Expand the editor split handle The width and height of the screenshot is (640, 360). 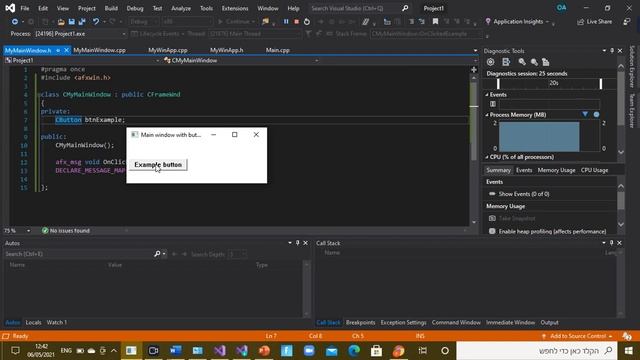point(473,69)
